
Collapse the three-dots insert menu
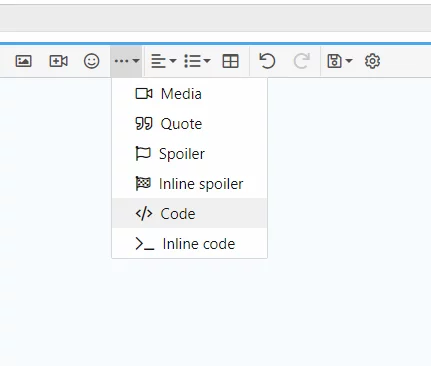(x=127, y=61)
